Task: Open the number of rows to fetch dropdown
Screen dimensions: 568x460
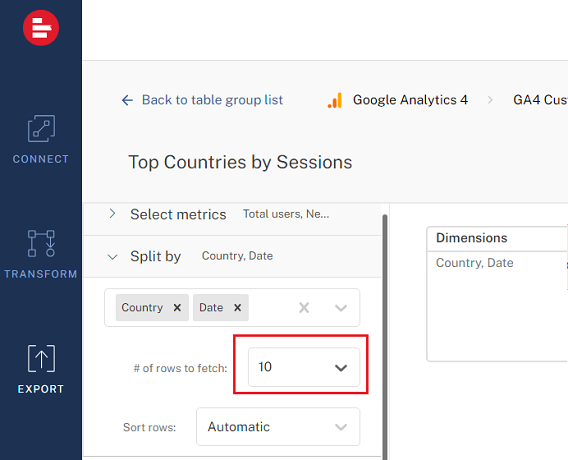Action: [304, 367]
